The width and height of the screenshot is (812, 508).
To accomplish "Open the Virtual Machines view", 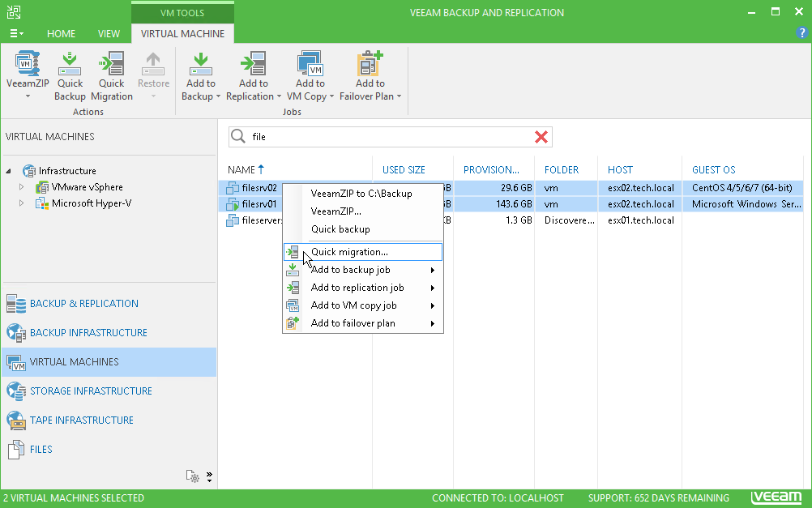I will (109, 362).
